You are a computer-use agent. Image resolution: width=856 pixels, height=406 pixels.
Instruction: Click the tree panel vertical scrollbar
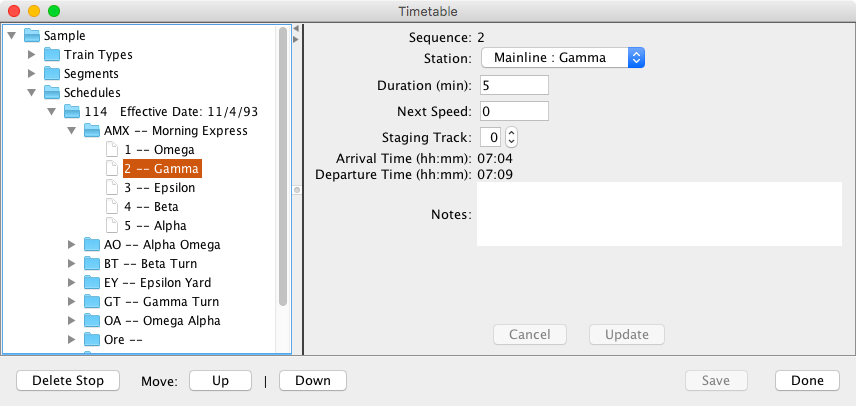(283, 170)
